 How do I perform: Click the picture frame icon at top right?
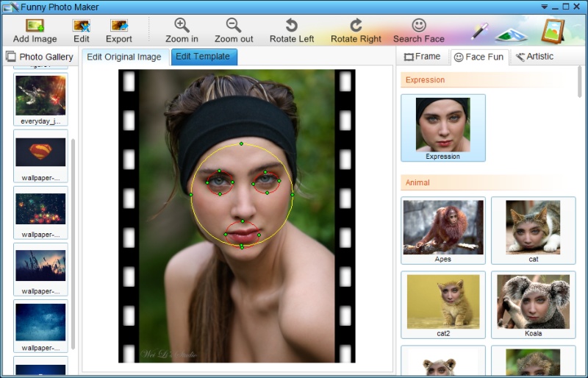point(553,31)
